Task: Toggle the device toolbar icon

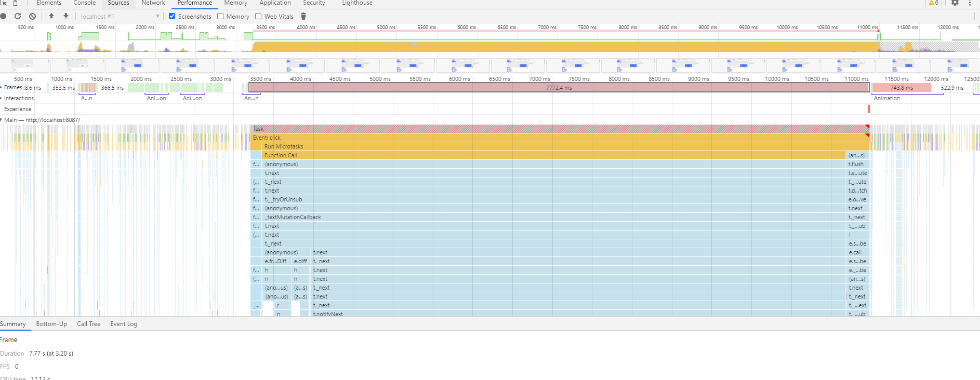Action: click(17, 3)
